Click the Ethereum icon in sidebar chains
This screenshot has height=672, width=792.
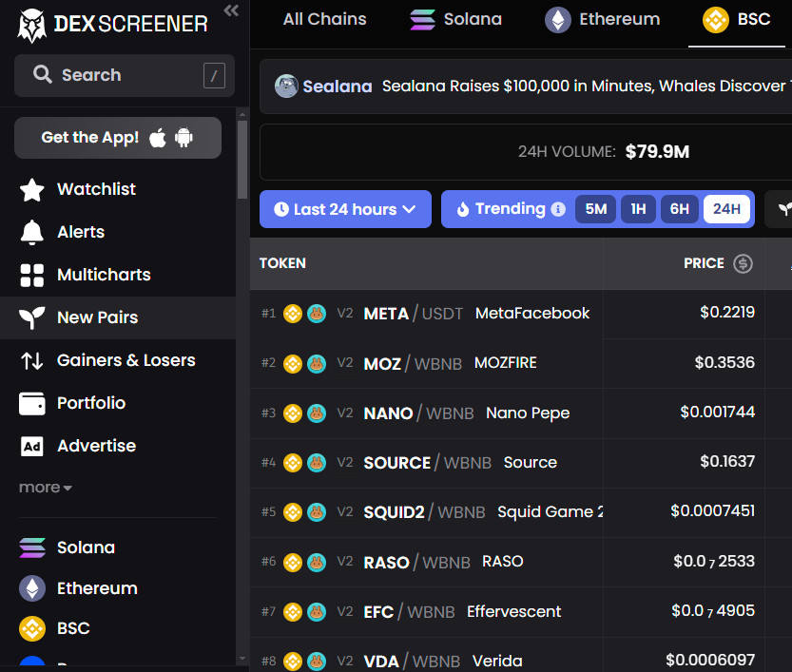[x=32, y=588]
